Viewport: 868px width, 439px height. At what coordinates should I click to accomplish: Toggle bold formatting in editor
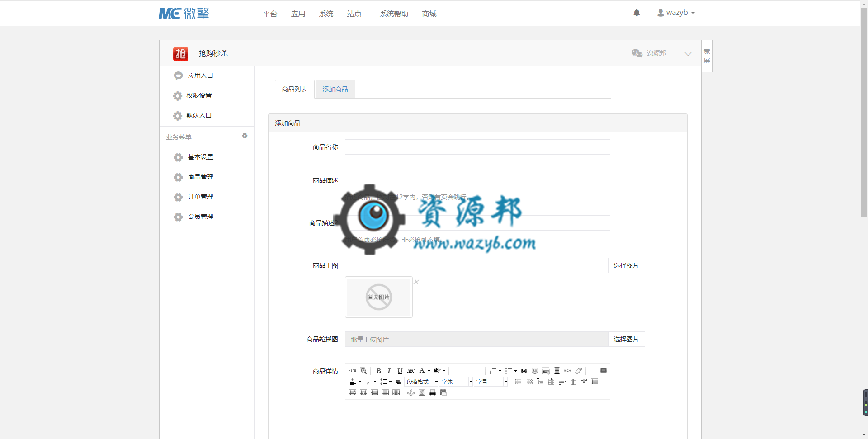click(x=378, y=371)
